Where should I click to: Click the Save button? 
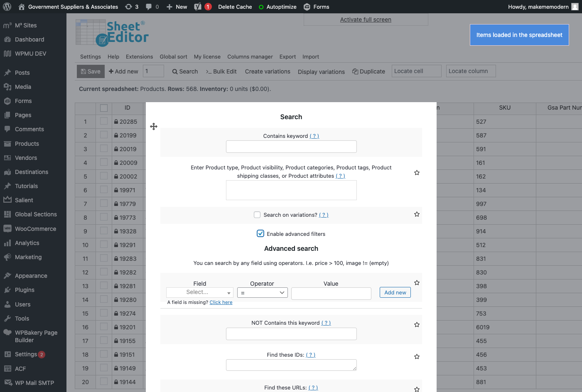point(91,71)
